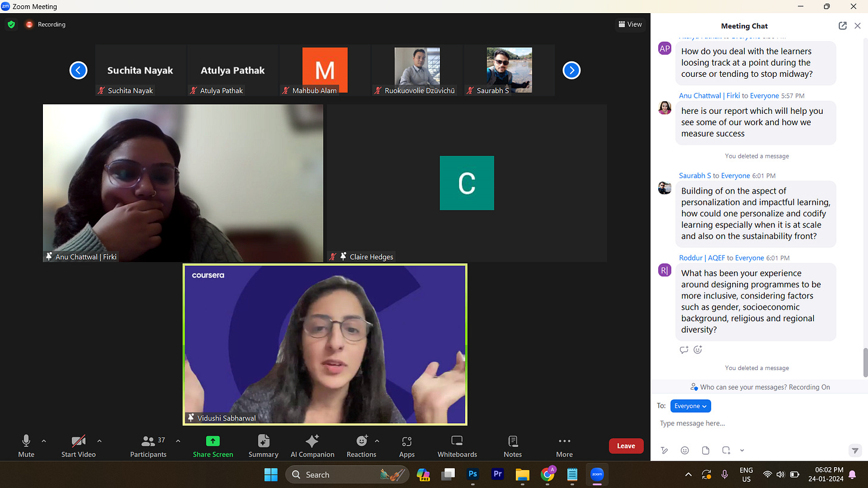Open the Participants panel

point(148,446)
